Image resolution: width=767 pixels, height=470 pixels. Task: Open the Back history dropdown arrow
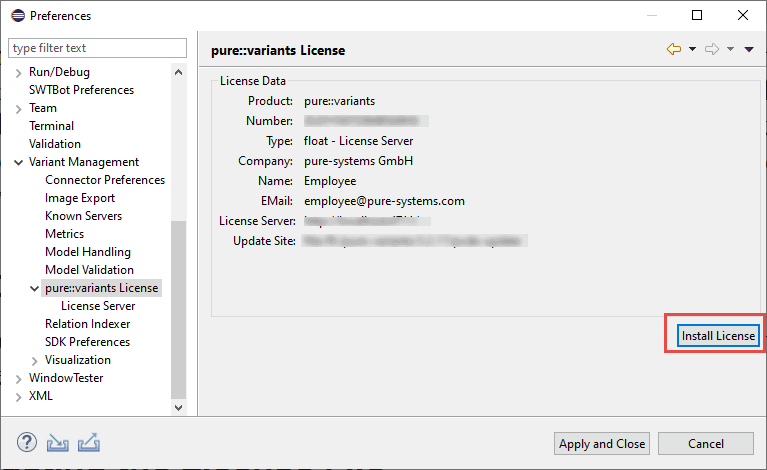point(693,50)
